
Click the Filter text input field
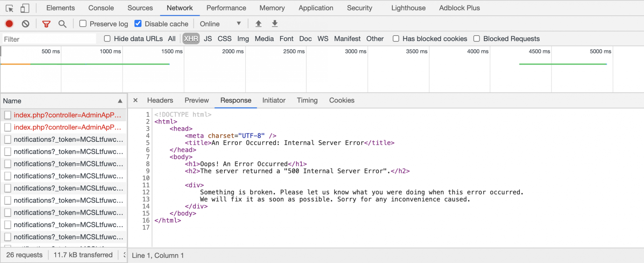(x=49, y=39)
